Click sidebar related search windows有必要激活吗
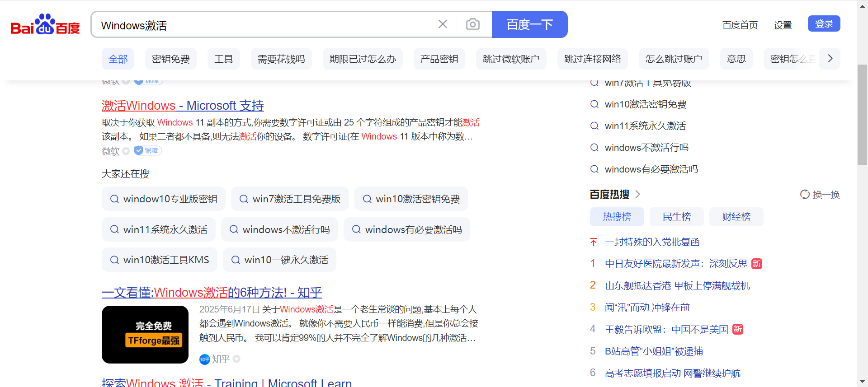Image resolution: width=868 pixels, height=387 pixels. (x=651, y=169)
